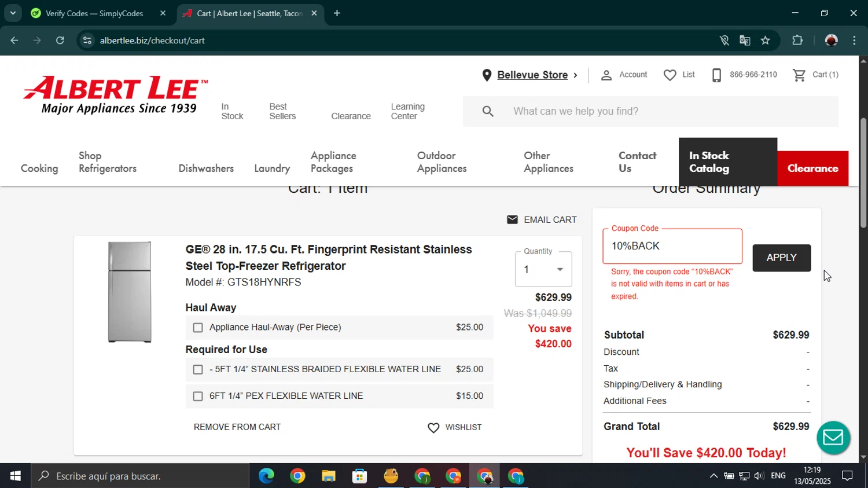868x488 pixels.
Task: Open the notifications center icon
Action: pyautogui.click(x=847, y=476)
